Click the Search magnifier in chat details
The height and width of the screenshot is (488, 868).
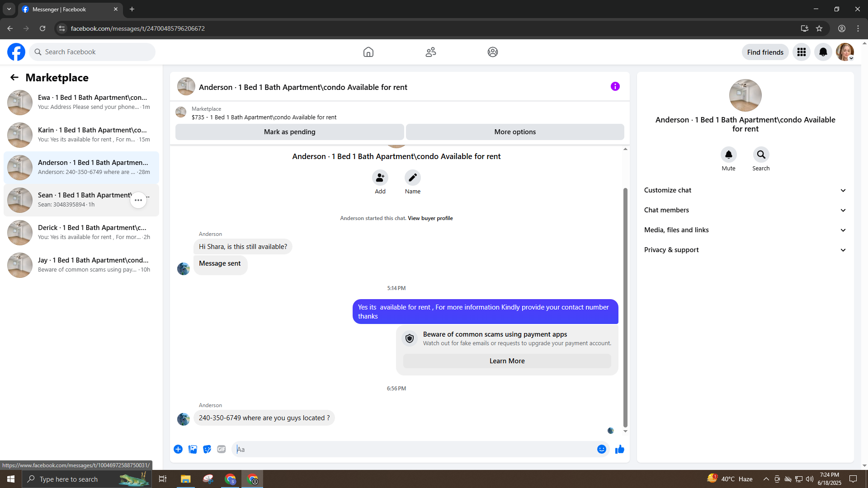coord(761,155)
